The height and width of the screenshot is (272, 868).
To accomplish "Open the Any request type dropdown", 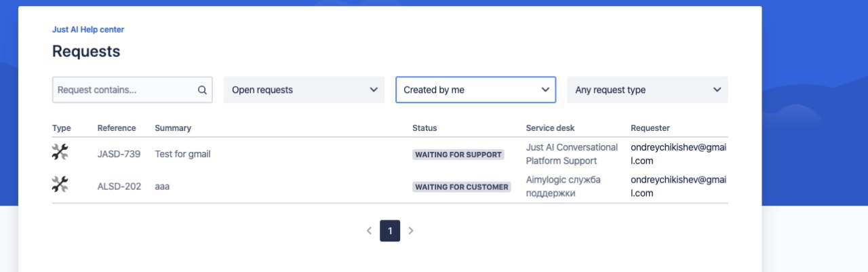I will tap(647, 90).
